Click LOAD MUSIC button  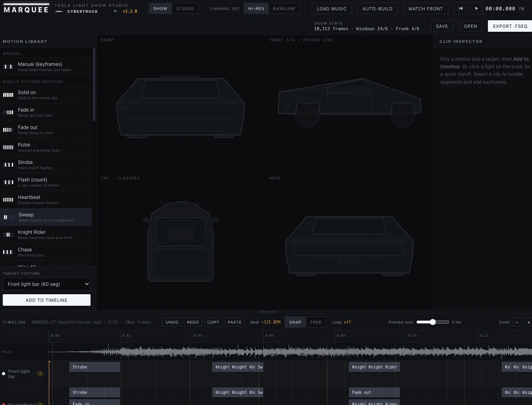point(332,8)
